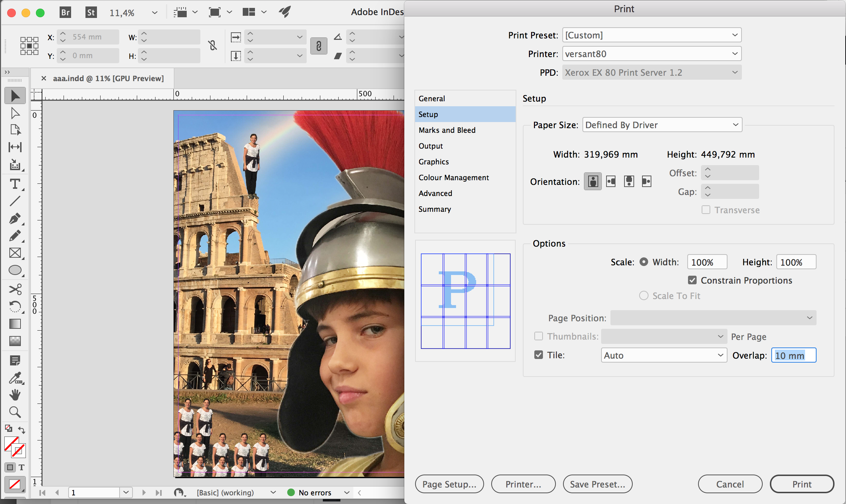Select the Pen tool
Screen dimensions: 846x504
15,219
